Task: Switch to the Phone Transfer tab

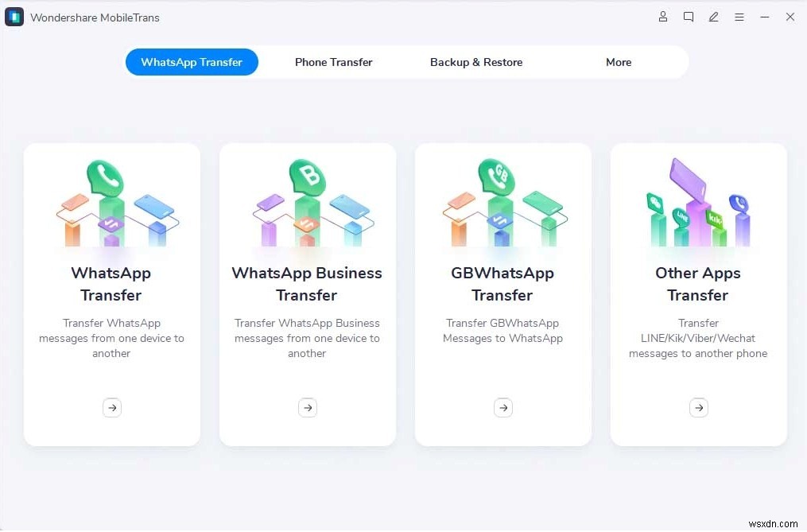Action: coord(333,62)
